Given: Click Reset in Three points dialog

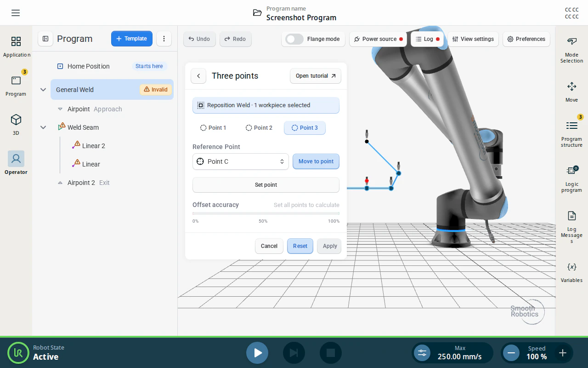Looking at the screenshot, I should click(x=300, y=246).
